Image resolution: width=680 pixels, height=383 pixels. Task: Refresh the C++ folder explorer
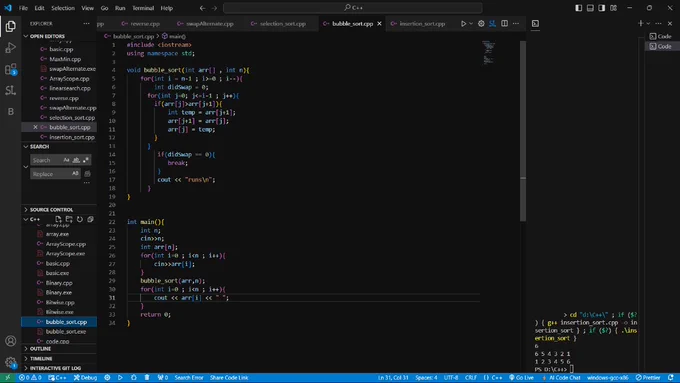pyautogui.click(x=80, y=219)
